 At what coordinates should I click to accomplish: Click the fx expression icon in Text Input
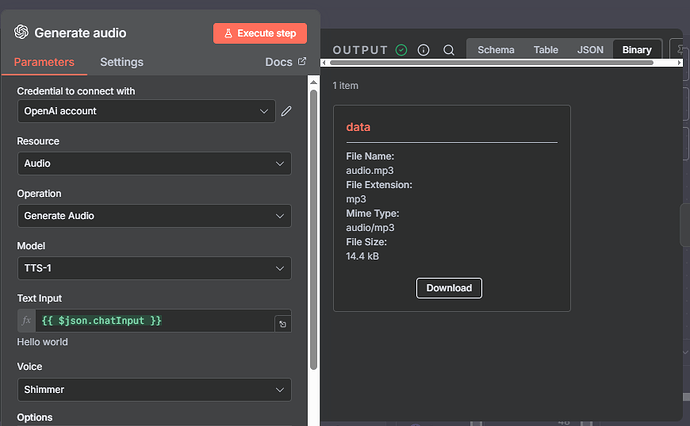click(27, 320)
